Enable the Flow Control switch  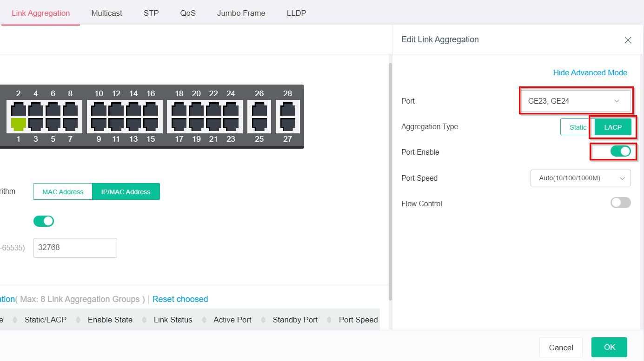620,203
